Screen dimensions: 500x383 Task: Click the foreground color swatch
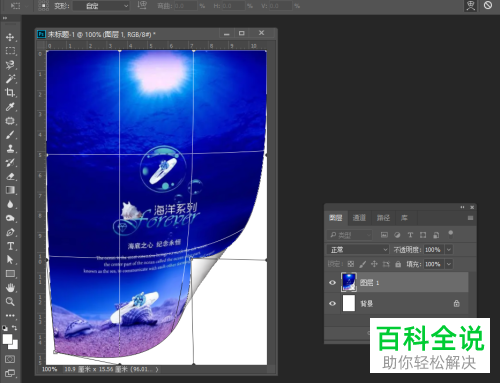(x=7, y=339)
